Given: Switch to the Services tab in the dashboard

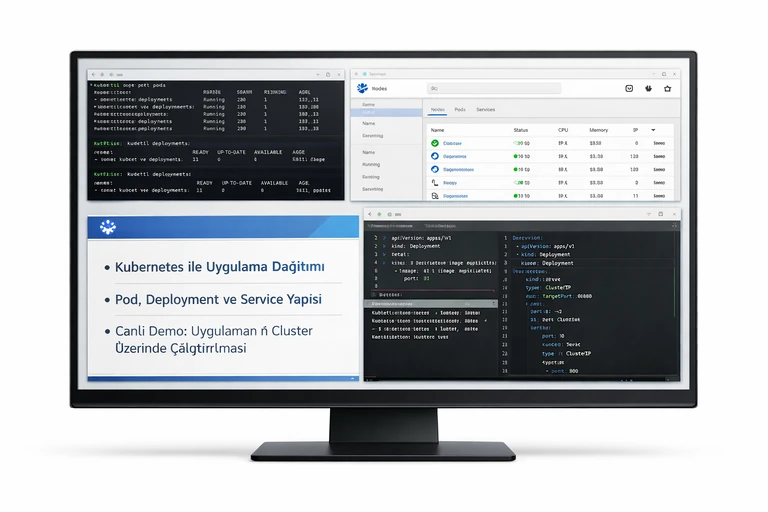Looking at the screenshot, I should [485, 109].
